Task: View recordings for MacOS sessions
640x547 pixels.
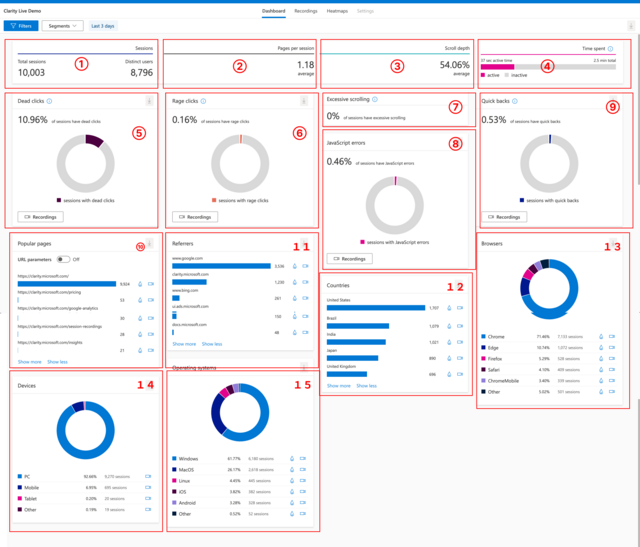Action: click(303, 469)
